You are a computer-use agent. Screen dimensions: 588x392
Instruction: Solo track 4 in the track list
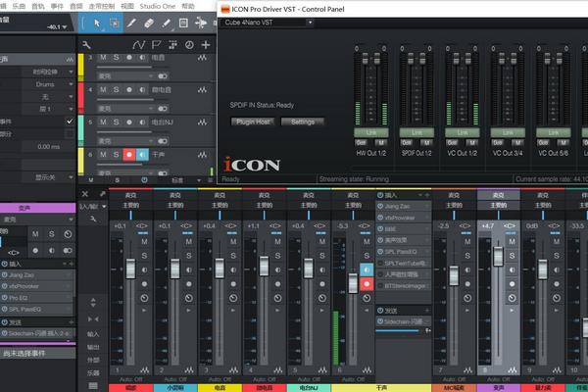point(116,90)
